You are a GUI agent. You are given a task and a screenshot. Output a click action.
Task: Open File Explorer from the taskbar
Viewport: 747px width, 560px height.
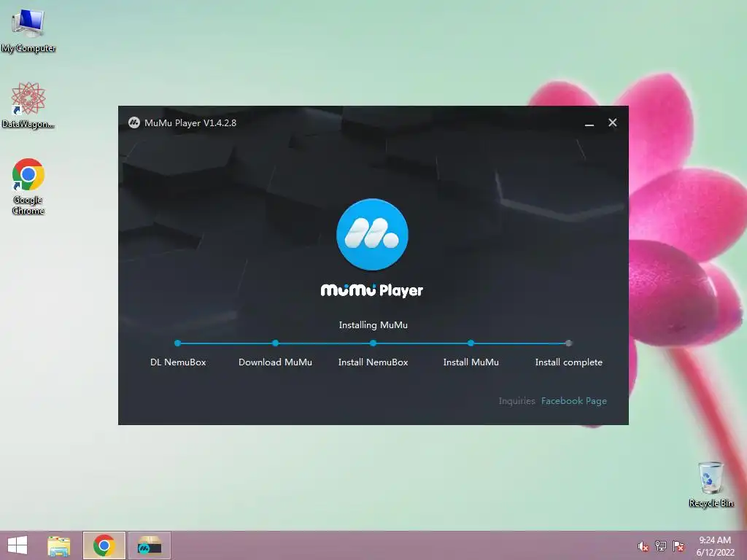(x=58, y=545)
